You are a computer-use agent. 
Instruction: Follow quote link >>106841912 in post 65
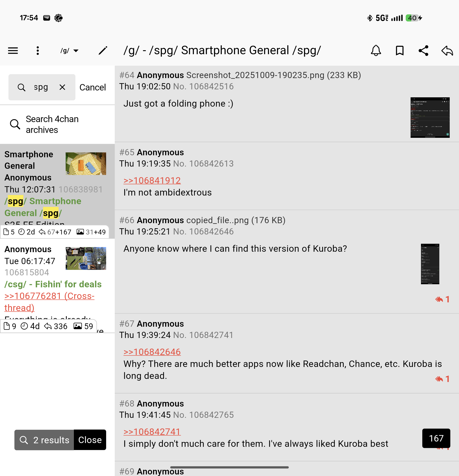[152, 180]
